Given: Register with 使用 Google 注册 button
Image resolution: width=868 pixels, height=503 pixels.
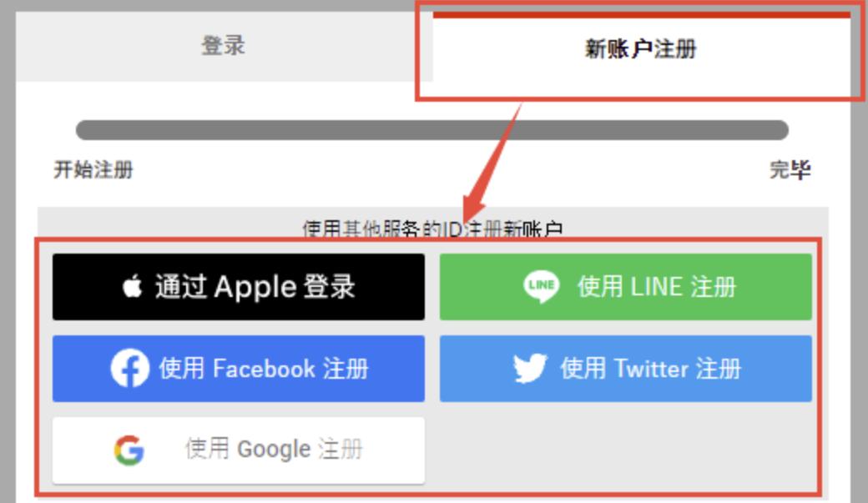Looking at the screenshot, I should coord(239,450).
